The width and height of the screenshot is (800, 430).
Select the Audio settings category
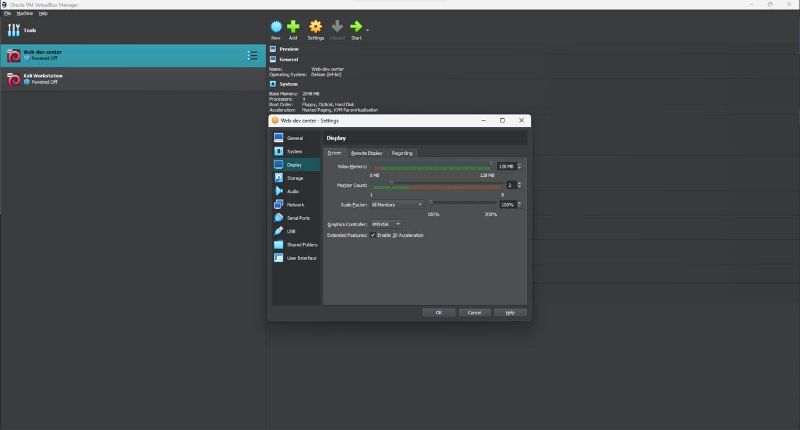point(293,191)
